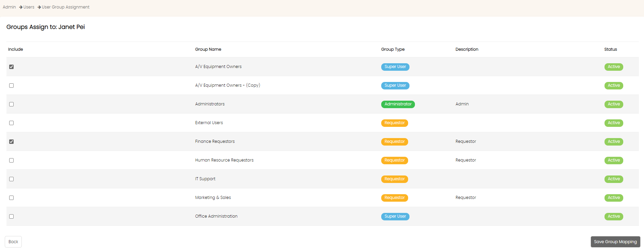Toggle the IT Support include checkbox
The height and width of the screenshot is (252, 644).
tap(12, 179)
